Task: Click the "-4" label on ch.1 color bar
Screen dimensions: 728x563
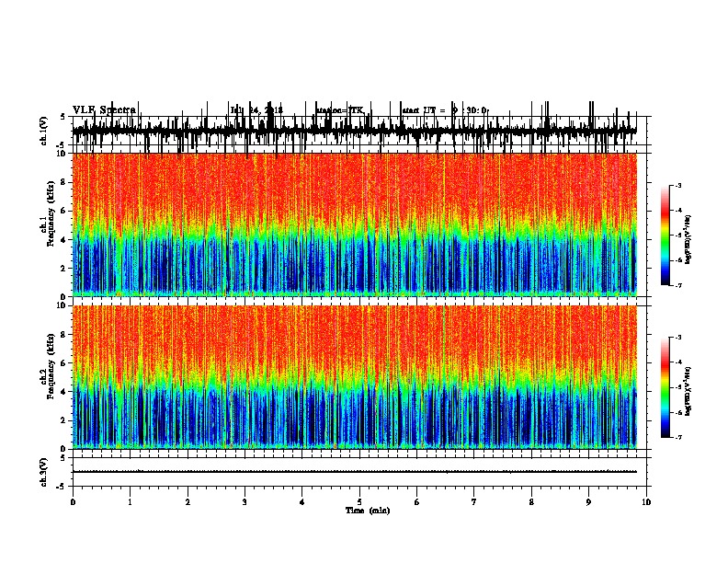Action: click(x=678, y=211)
